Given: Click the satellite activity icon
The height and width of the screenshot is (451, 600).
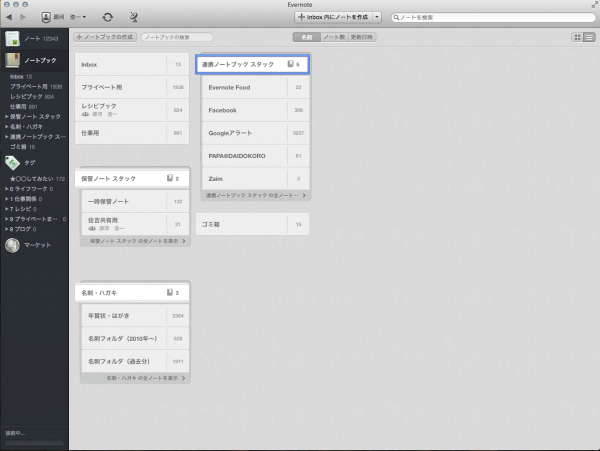Looking at the screenshot, I should coord(134,17).
